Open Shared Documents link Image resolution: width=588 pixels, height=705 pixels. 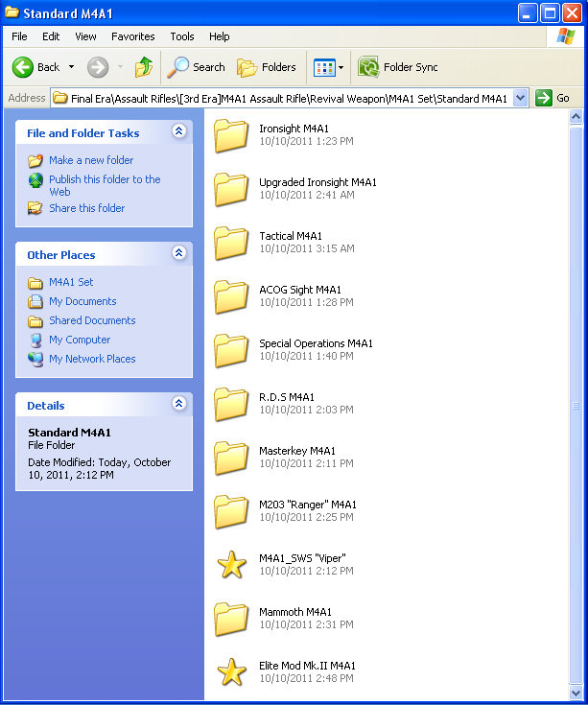coord(92,320)
